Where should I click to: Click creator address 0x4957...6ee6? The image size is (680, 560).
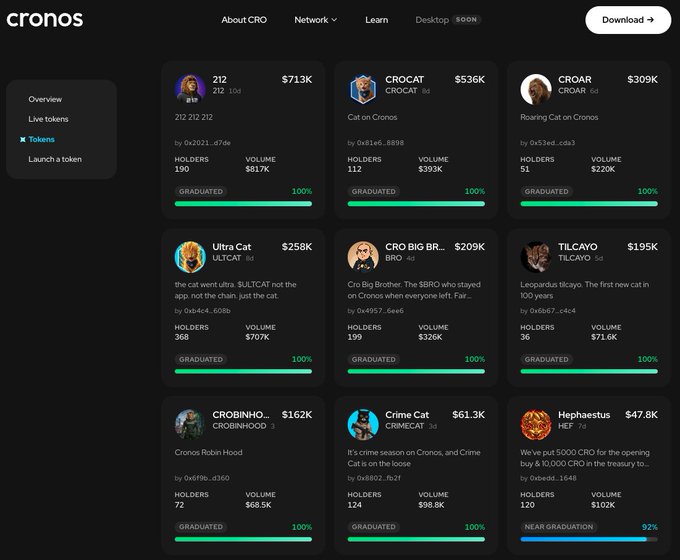point(380,311)
